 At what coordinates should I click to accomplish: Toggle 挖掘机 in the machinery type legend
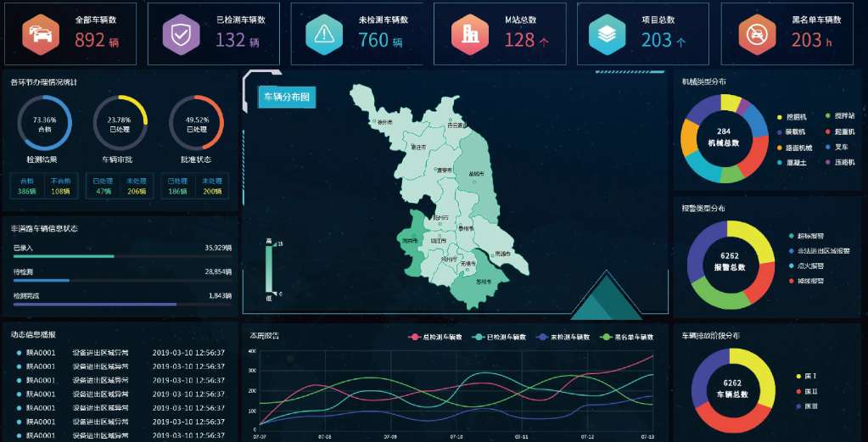(792, 116)
